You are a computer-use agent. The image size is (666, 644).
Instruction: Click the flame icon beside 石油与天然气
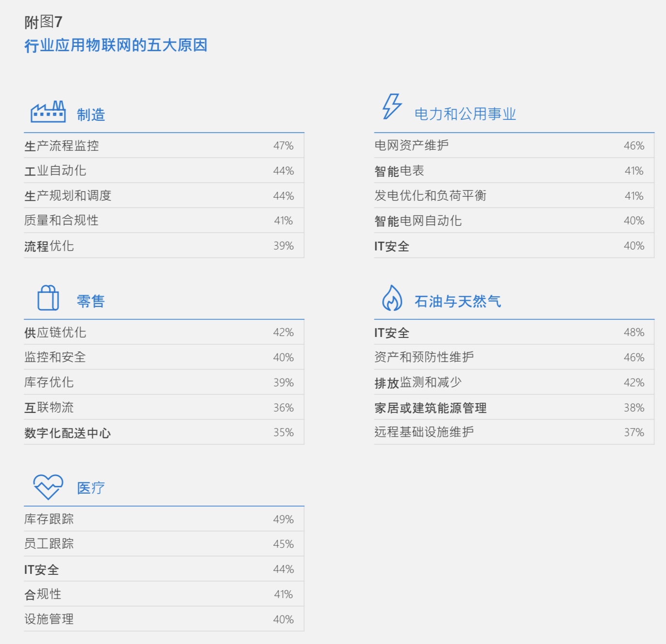(392, 298)
